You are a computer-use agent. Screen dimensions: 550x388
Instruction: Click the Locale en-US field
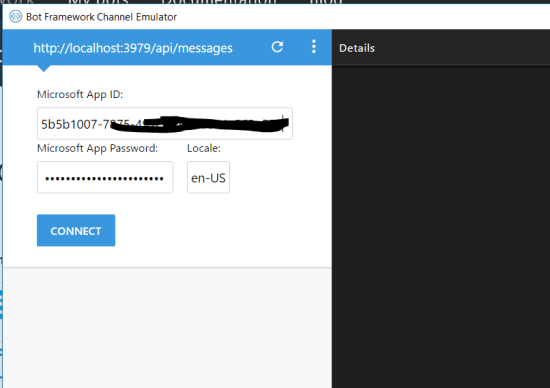pos(208,177)
